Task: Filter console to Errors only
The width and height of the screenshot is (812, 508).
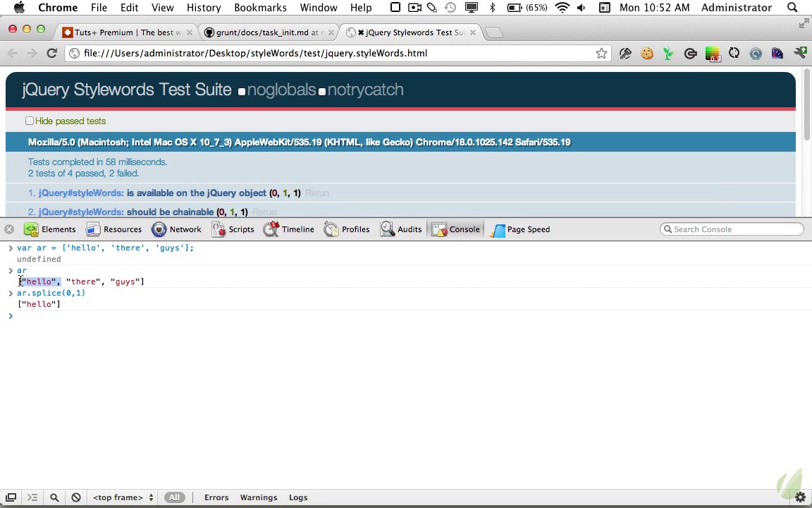Action: click(216, 497)
